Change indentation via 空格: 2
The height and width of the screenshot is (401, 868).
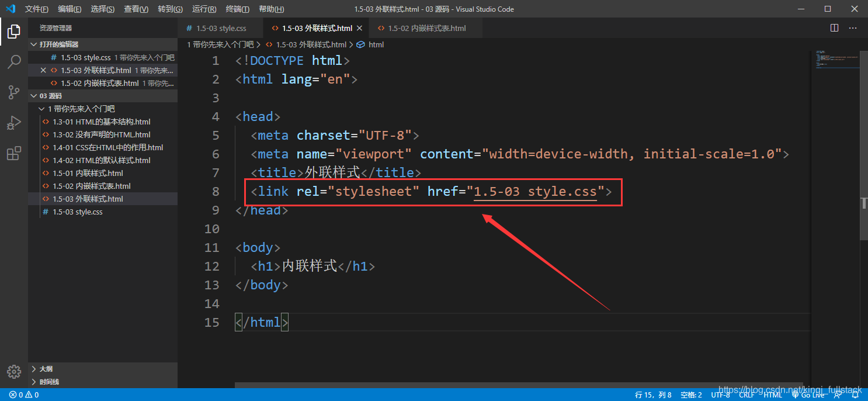[691, 395]
